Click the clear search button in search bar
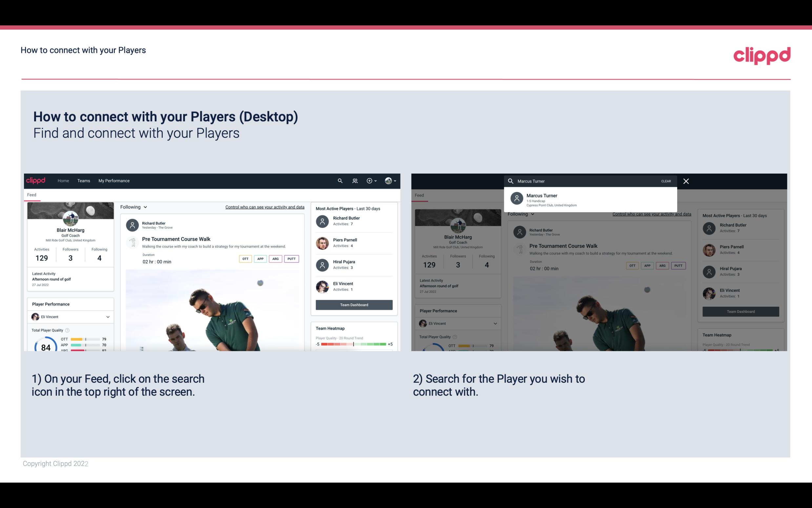812x508 pixels. click(666, 181)
